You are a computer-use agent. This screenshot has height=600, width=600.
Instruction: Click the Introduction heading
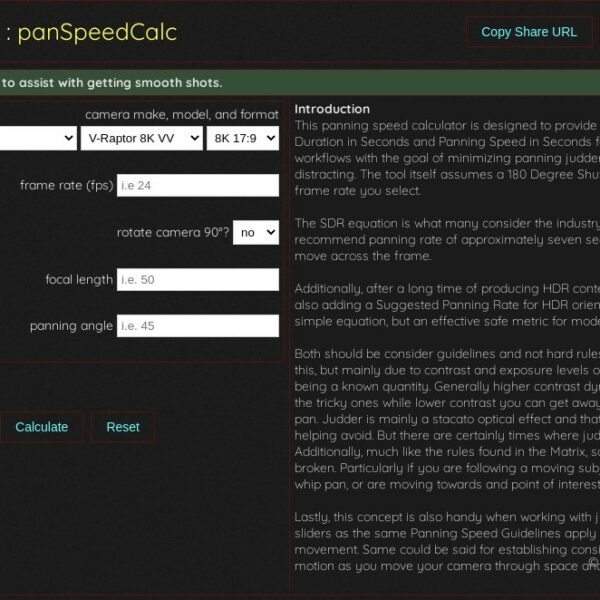click(x=332, y=109)
